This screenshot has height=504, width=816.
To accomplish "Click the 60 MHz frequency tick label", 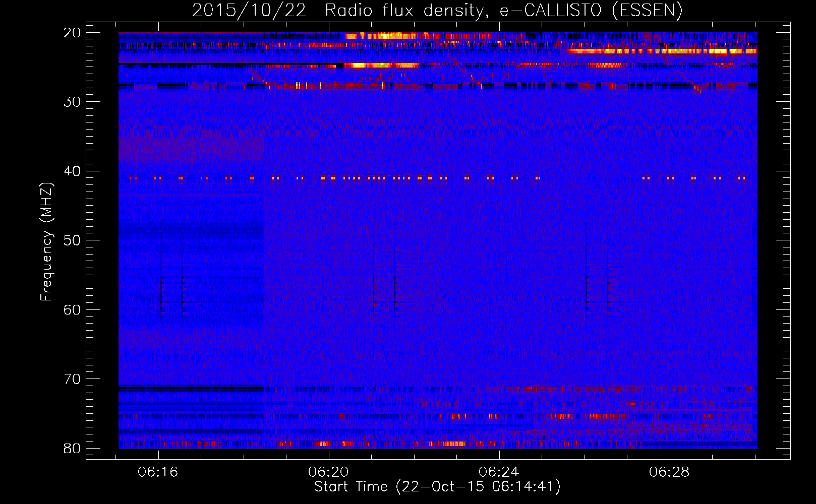I will click(x=72, y=310).
